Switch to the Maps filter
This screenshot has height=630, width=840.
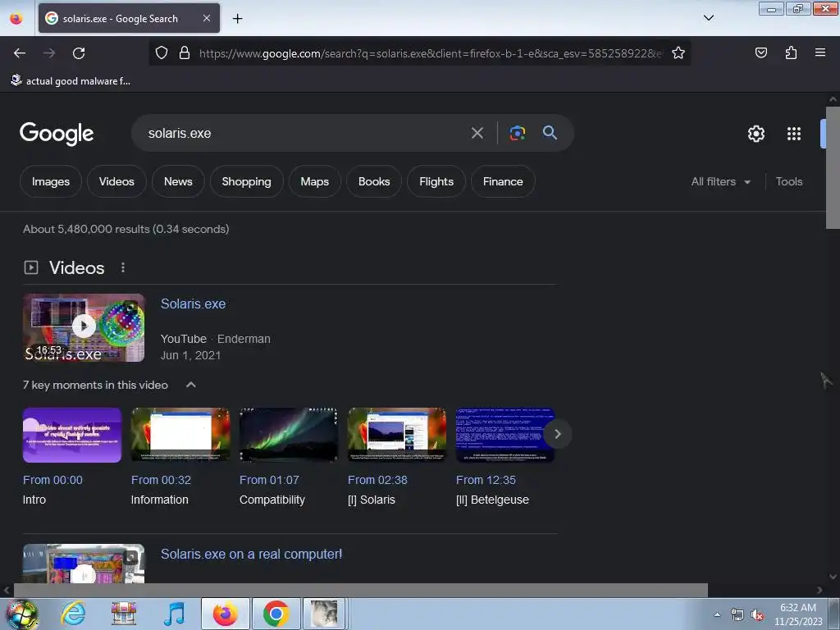pyautogui.click(x=314, y=181)
